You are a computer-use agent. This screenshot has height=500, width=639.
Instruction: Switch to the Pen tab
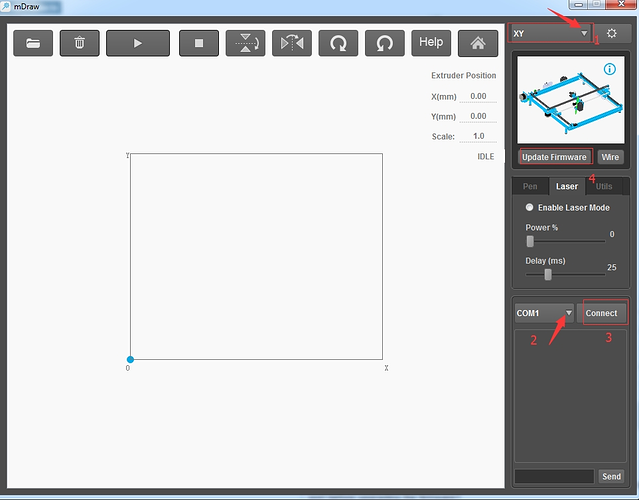(x=530, y=186)
